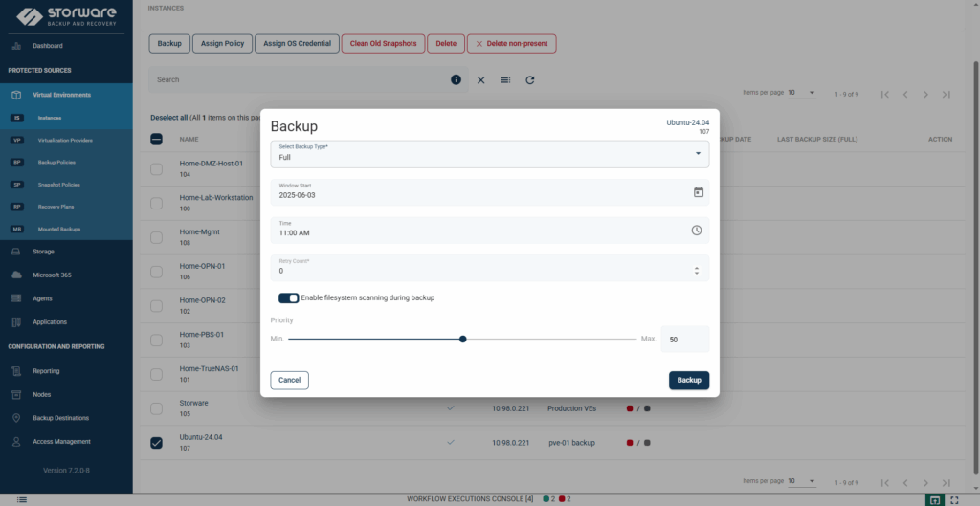
Task: Clear the search with the X icon
Action: [481, 80]
